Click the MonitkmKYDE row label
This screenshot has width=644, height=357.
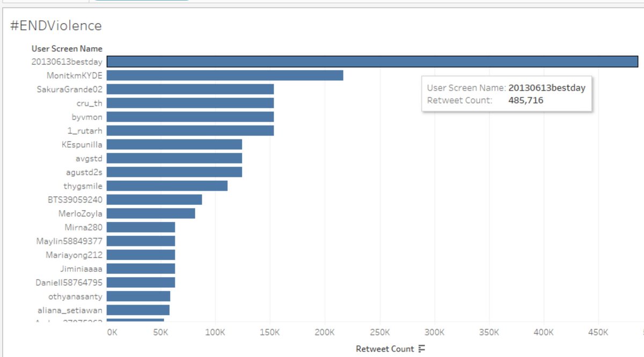(75, 76)
